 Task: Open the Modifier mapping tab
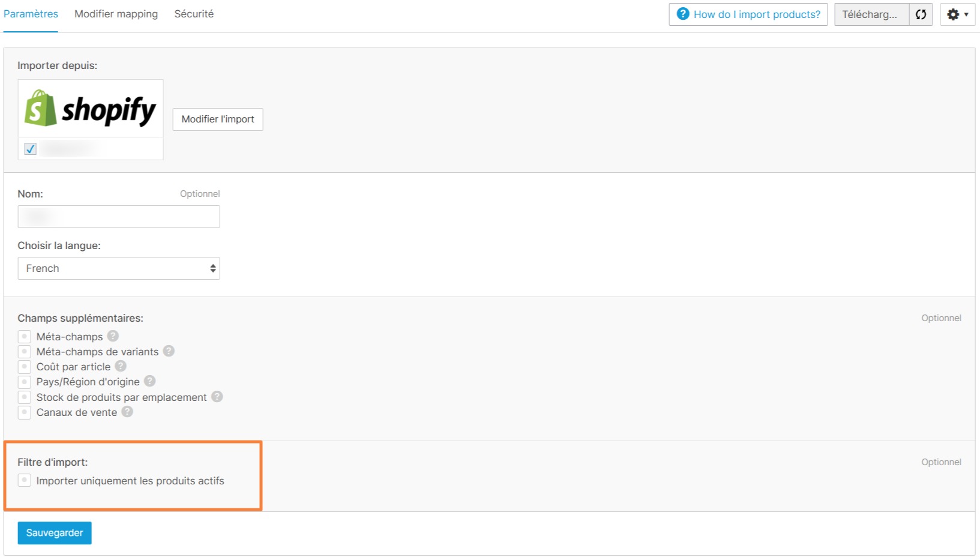pos(116,14)
